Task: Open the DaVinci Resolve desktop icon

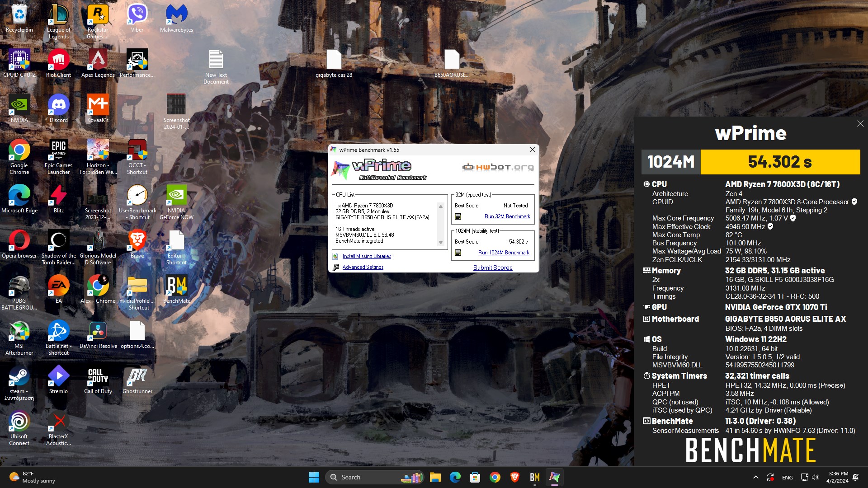Action: (98, 335)
